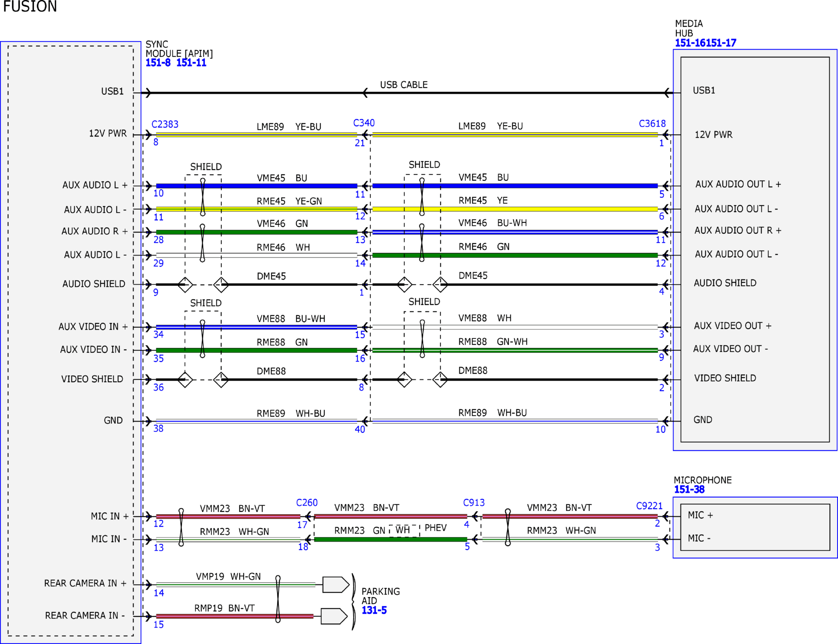
Task: Click the MICROPHONE component title
Action: [x=703, y=480]
